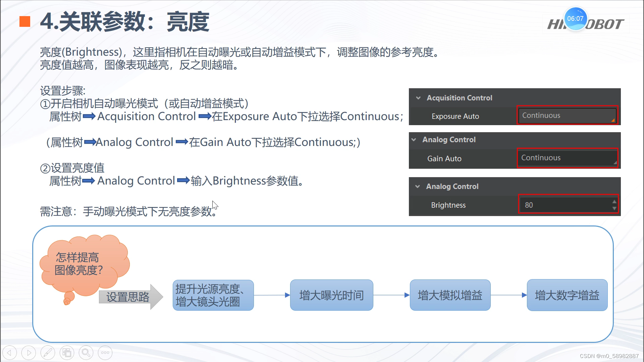The image size is (644, 362).
Task: Click the CSDN @m0_58982887 watermark credit
Action: pyautogui.click(x=609, y=356)
